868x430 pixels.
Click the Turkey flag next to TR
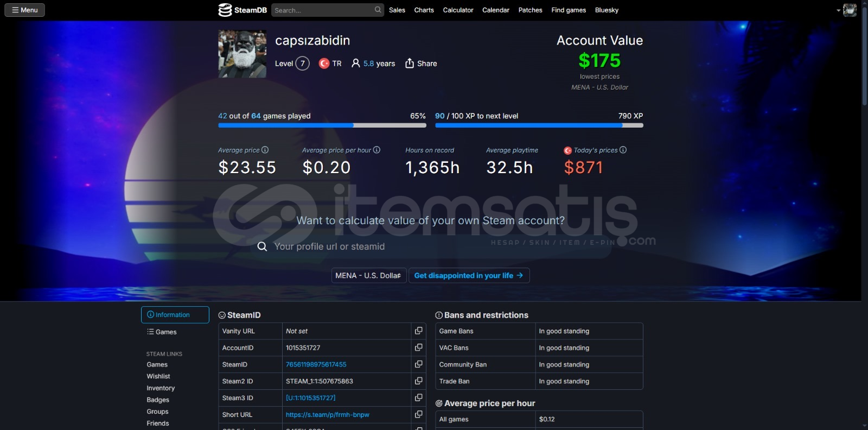[x=324, y=64]
